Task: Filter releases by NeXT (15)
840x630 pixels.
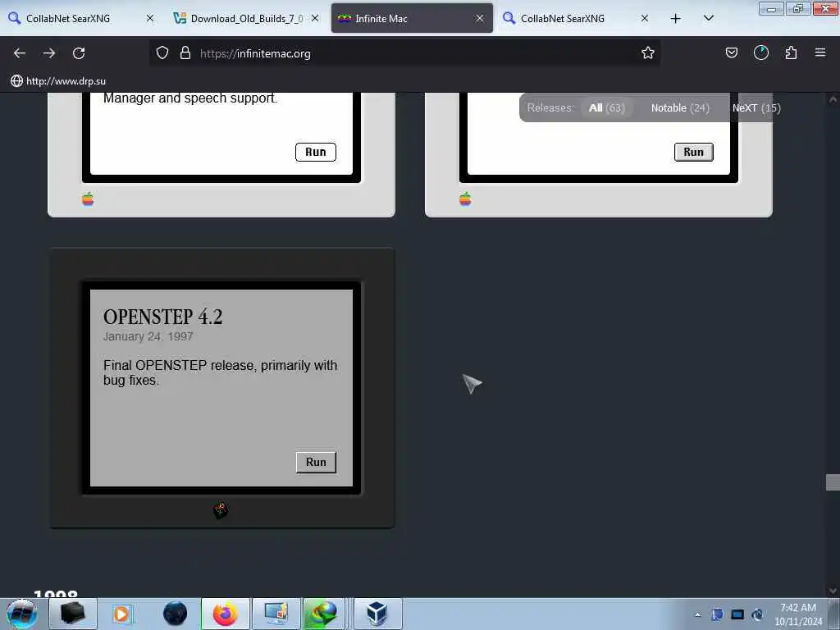Action: pyautogui.click(x=756, y=107)
